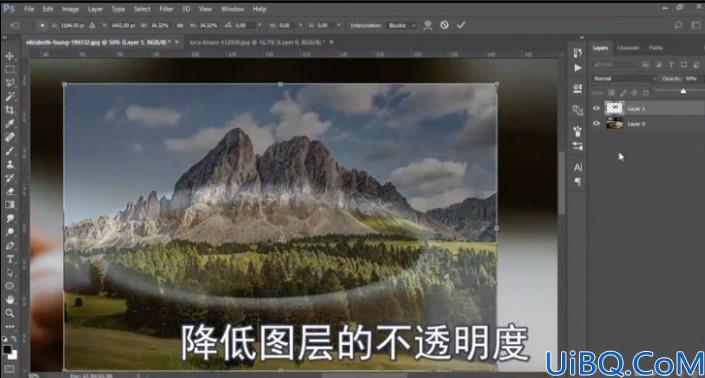Switch to warp mode toggle
Image resolution: width=705 pixels, height=378 pixels.
[x=428, y=25]
